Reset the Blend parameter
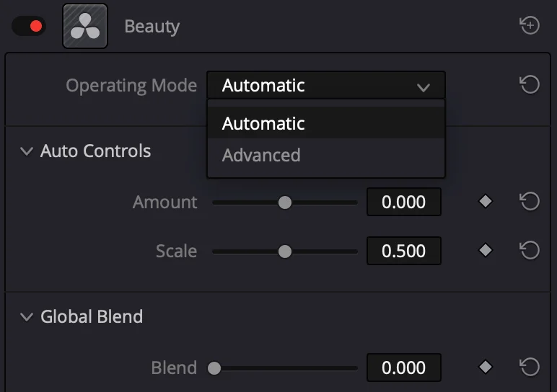Screen dimensions: 557x392 530,367
